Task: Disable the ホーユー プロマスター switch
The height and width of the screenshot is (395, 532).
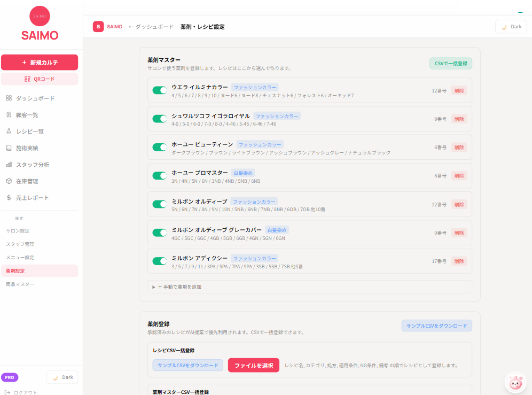Action: [160, 176]
